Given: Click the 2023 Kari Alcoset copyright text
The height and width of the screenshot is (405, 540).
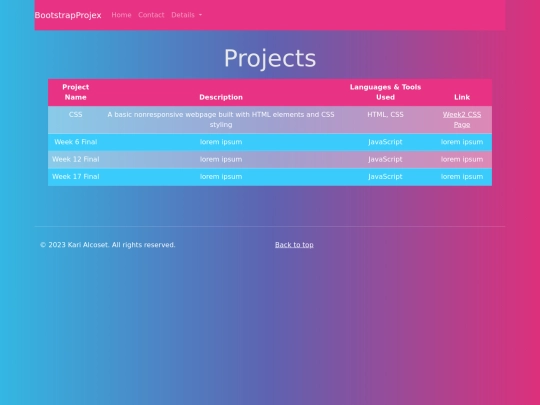Looking at the screenshot, I should (107, 245).
